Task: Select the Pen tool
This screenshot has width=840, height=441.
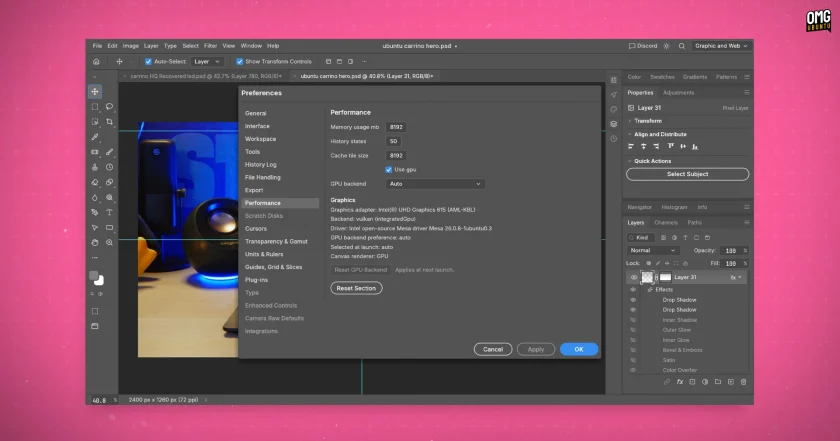Action: (x=95, y=212)
